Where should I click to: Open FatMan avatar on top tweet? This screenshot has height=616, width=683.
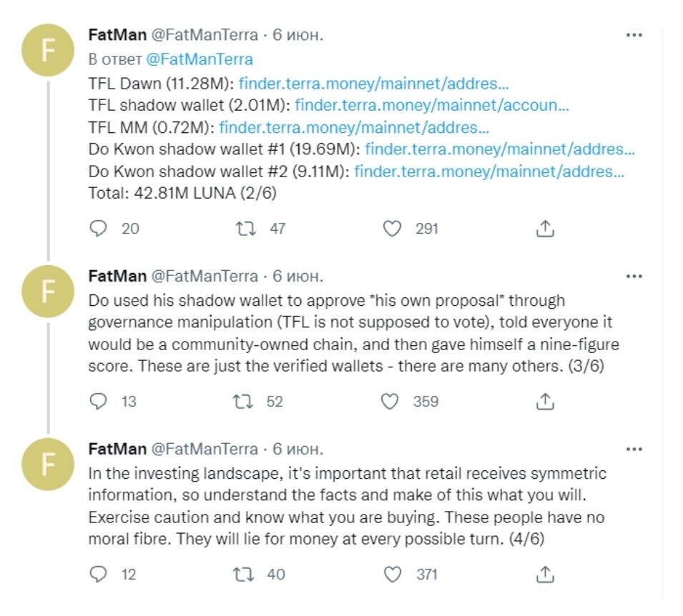coord(48,50)
